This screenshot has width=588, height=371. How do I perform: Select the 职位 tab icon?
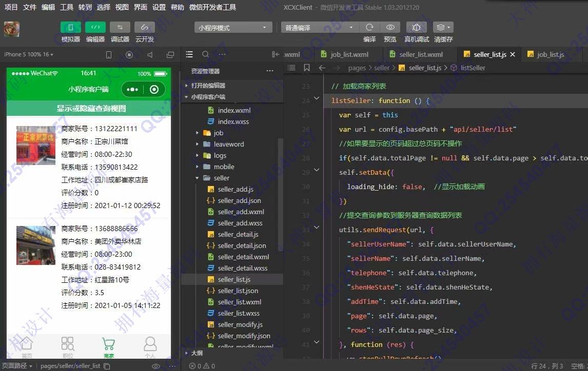68,343
